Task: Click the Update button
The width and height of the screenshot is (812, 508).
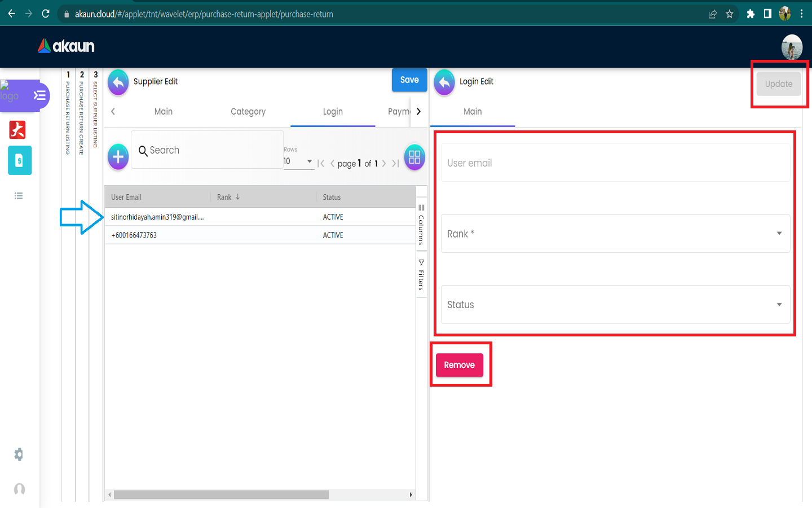Action: (779, 84)
